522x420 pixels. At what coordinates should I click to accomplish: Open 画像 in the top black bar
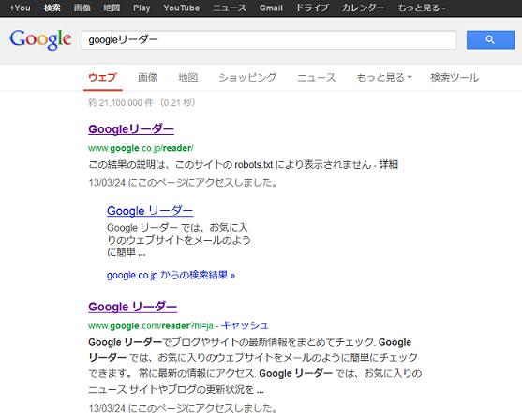tap(82, 7)
